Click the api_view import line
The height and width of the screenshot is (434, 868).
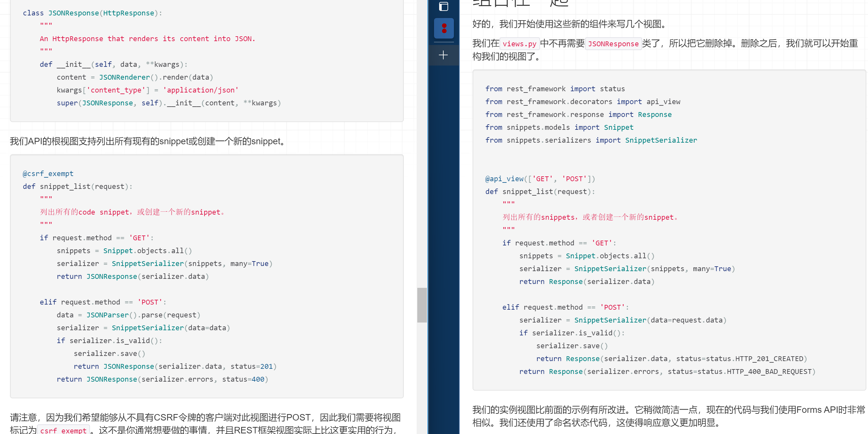coord(582,102)
